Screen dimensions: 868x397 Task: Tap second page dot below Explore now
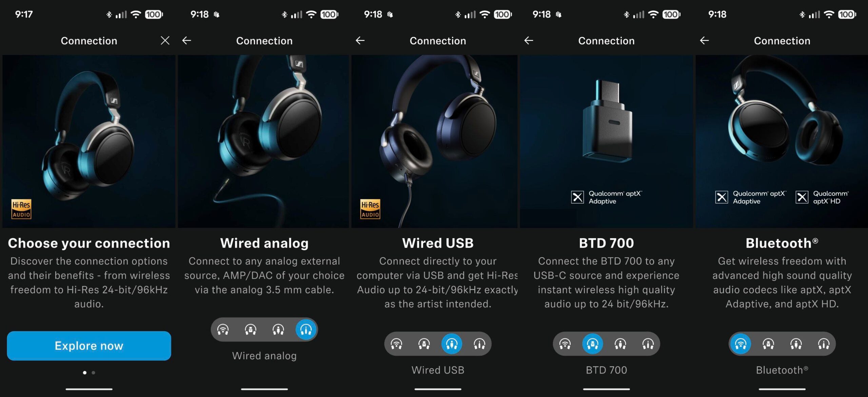tap(94, 373)
